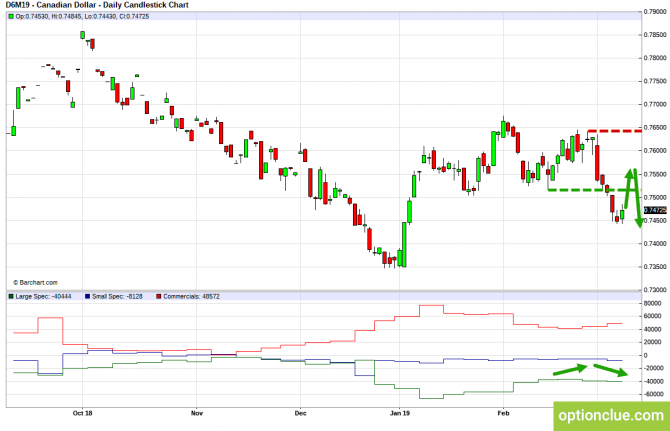Click the green square beside the OHLC readout
The height and width of the screenshot is (431, 670).
(11, 17)
